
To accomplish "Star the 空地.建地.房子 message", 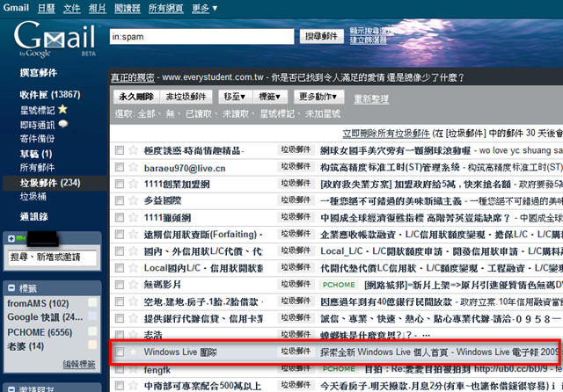I will point(133,301).
